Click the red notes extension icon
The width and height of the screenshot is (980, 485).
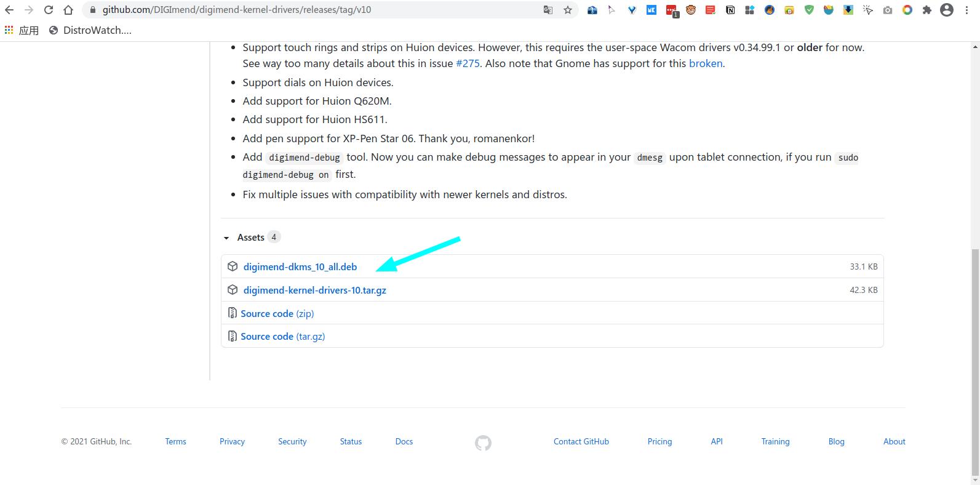[711, 10]
